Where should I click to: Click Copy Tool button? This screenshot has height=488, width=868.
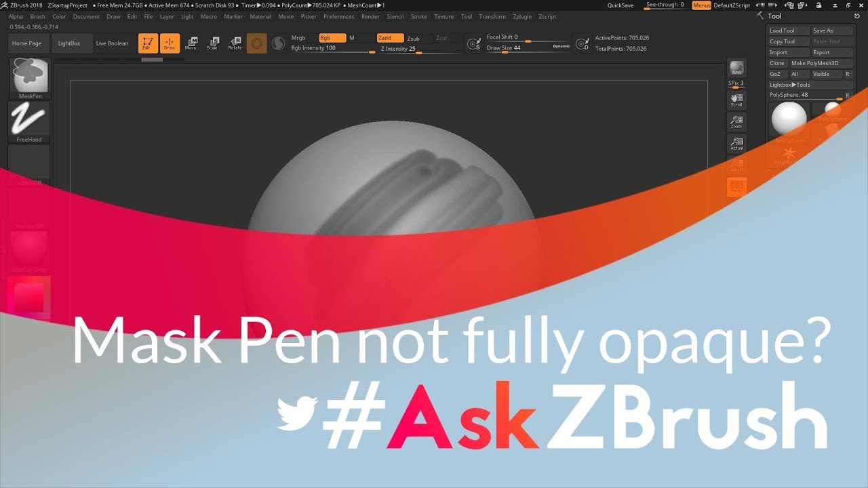click(x=790, y=41)
